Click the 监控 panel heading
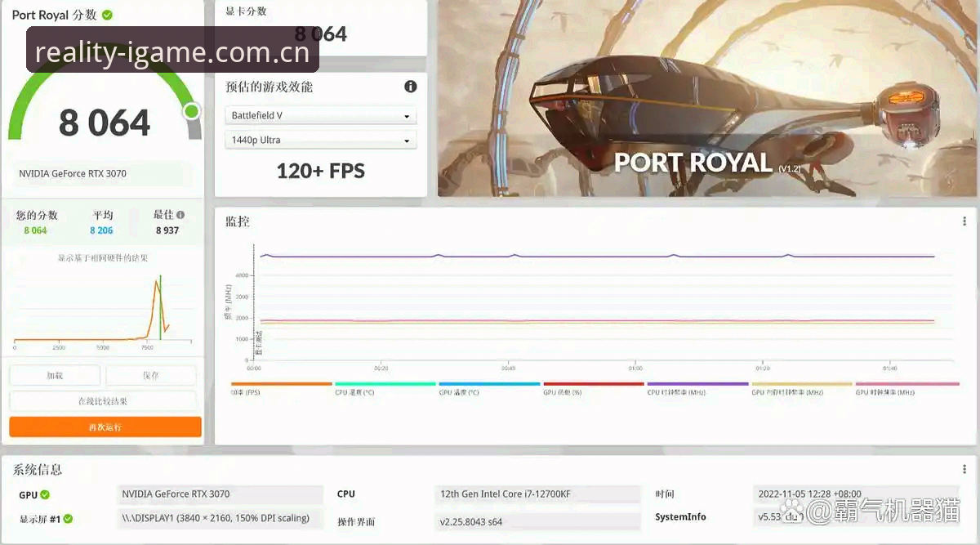The width and height of the screenshot is (980, 545). pos(238,221)
